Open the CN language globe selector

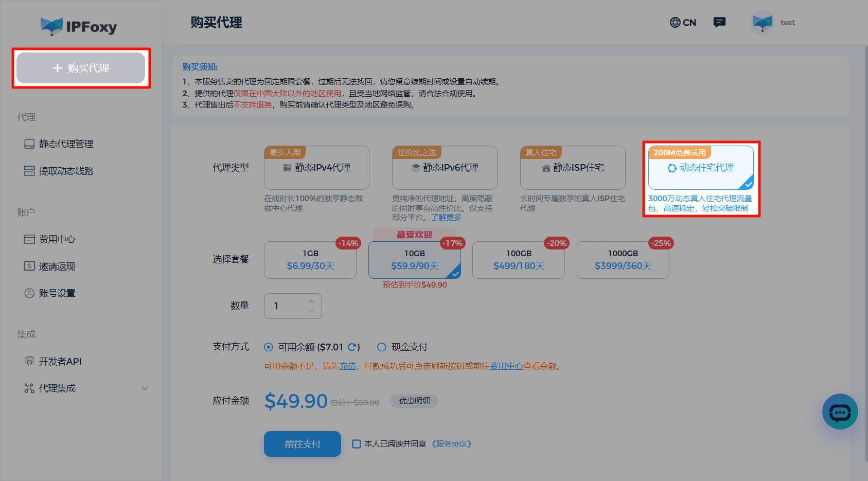(683, 22)
